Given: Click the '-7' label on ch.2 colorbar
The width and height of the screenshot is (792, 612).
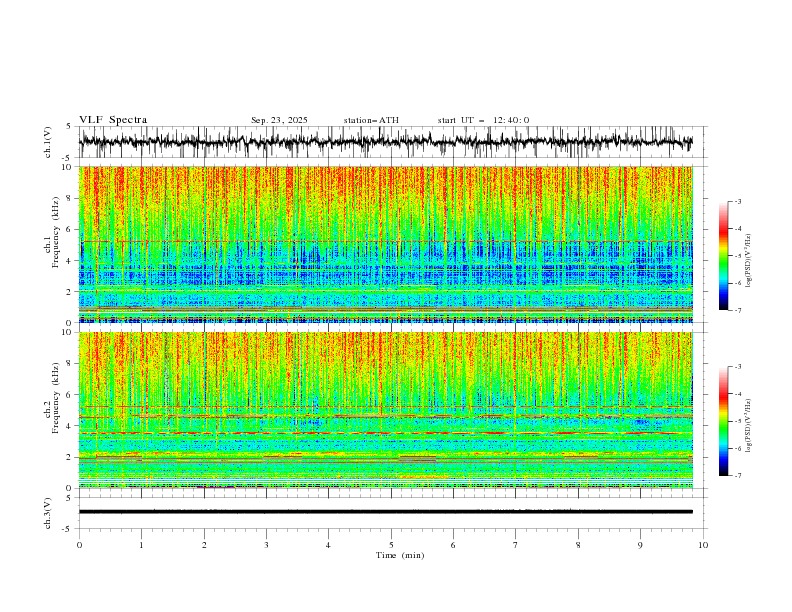Looking at the screenshot, I should coord(737,476).
